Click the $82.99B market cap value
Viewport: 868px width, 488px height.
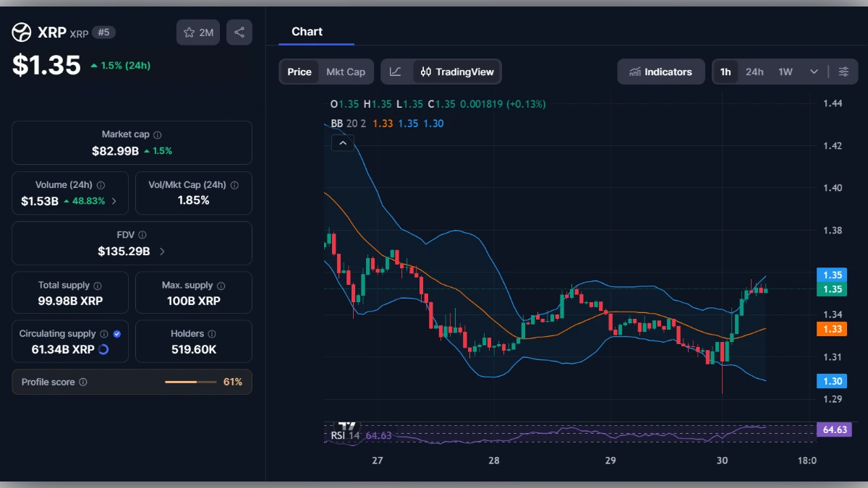coord(115,151)
